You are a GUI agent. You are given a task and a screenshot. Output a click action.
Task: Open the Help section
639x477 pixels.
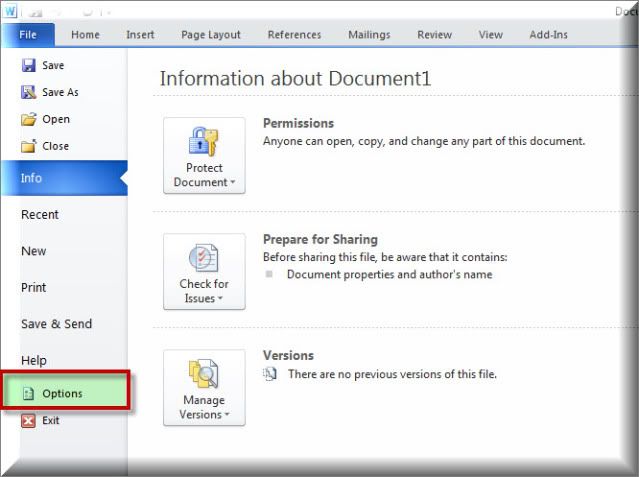tap(33, 360)
